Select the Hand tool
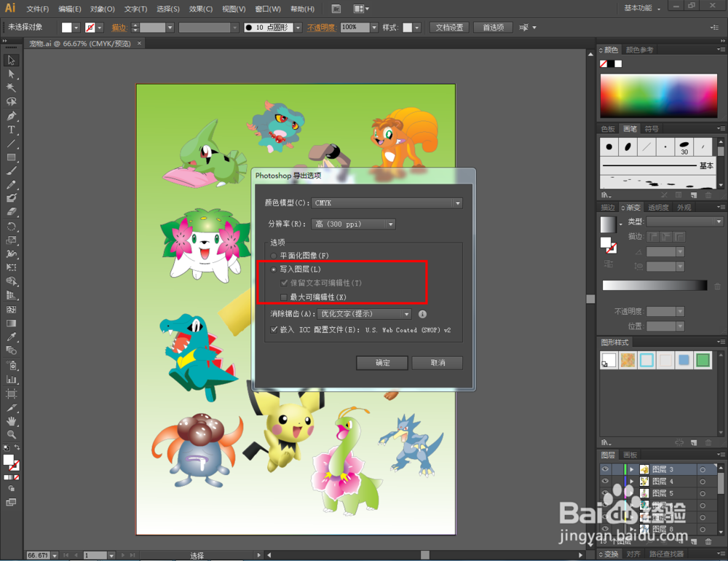The image size is (728, 561). [x=11, y=421]
